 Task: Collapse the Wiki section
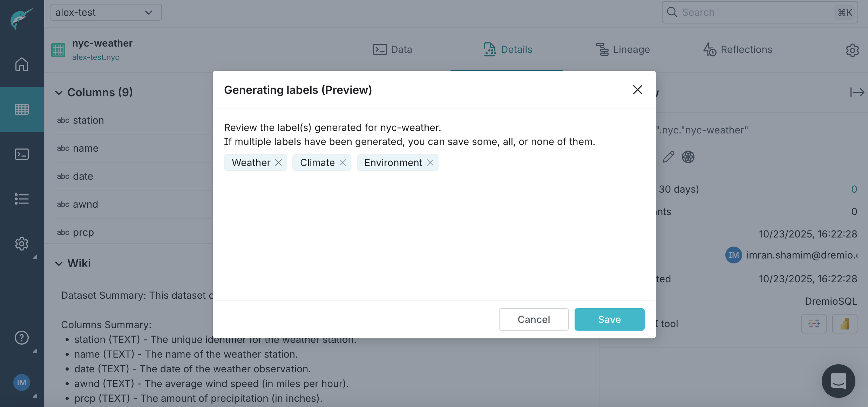[59, 263]
